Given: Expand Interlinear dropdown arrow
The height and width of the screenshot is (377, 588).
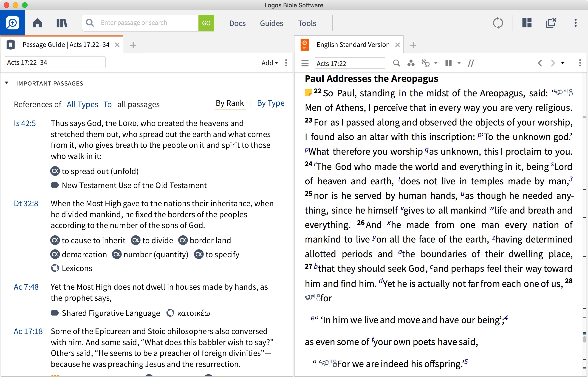Looking at the screenshot, I should point(436,63).
